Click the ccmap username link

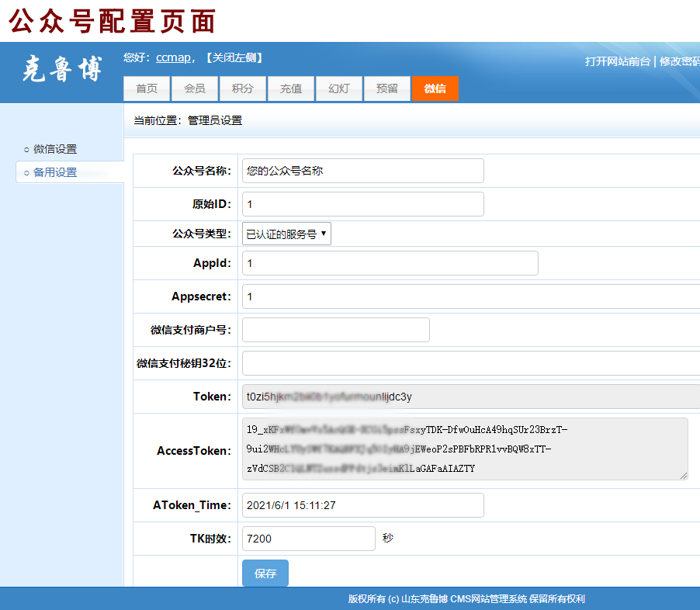pyautogui.click(x=173, y=57)
